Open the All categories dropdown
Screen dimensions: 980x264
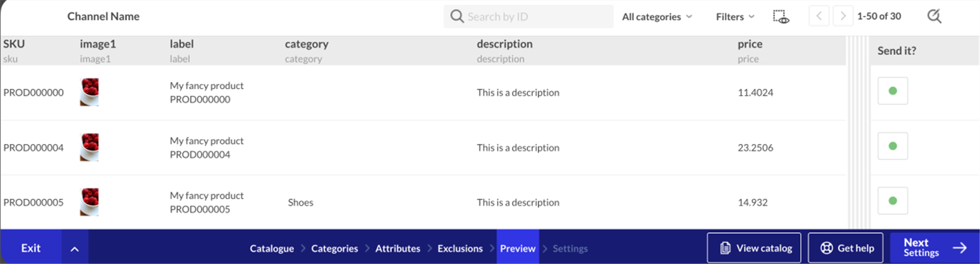coord(657,17)
